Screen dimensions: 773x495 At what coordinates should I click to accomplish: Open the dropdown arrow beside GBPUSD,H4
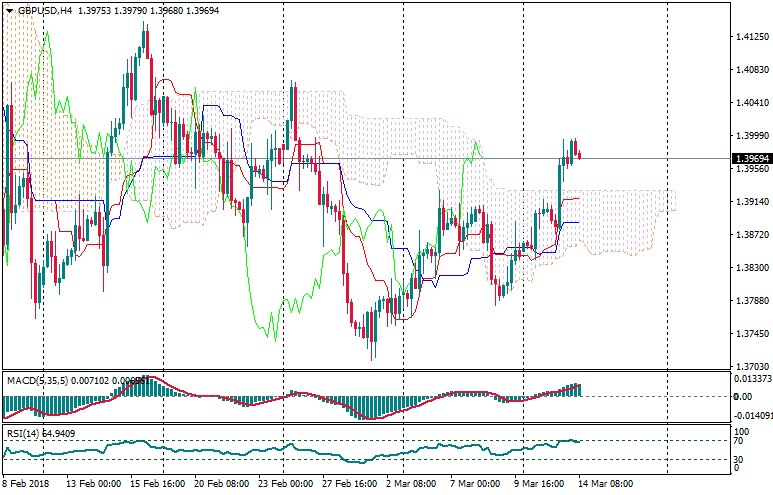9,10
